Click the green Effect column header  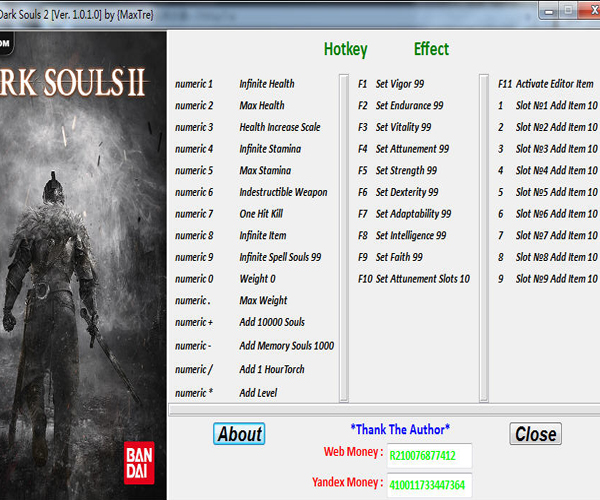tap(431, 49)
